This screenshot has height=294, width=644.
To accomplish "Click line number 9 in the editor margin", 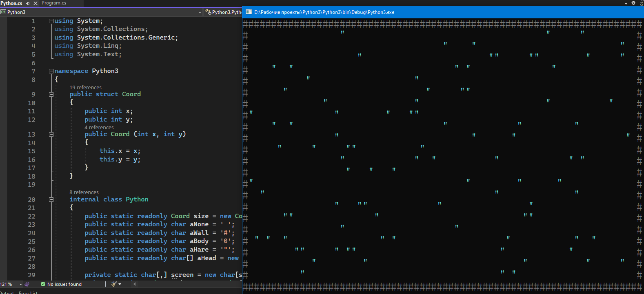I will coord(33,95).
